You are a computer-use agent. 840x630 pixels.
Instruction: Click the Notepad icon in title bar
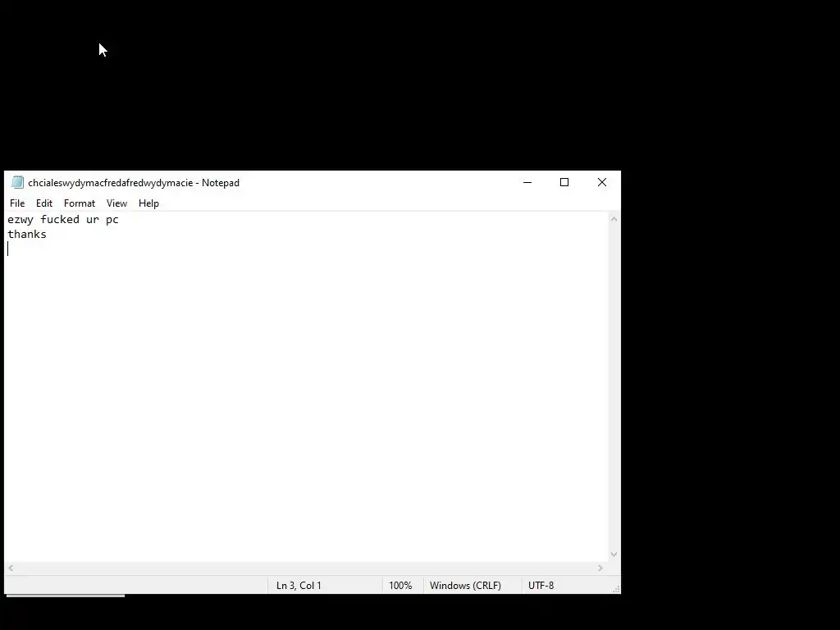(x=18, y=183)
